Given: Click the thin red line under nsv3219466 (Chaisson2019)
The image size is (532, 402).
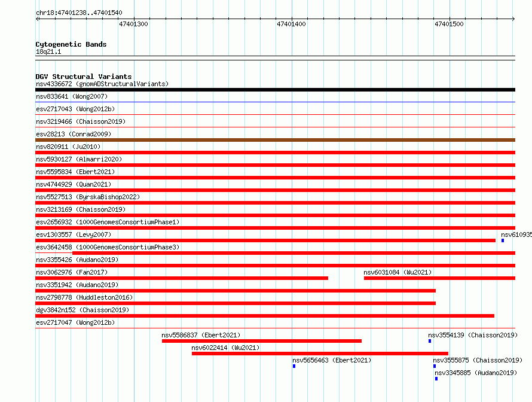Looking at the screenshot, I should tap(275, 127).
